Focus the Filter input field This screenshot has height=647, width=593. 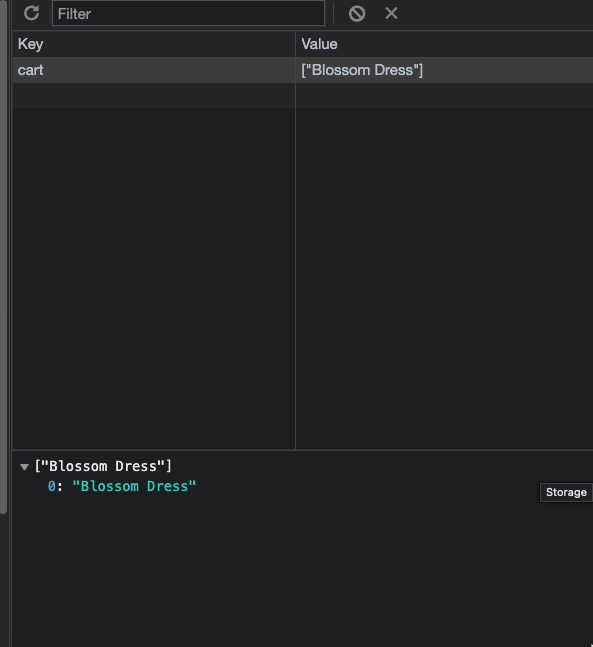click(x=188, y=14)
